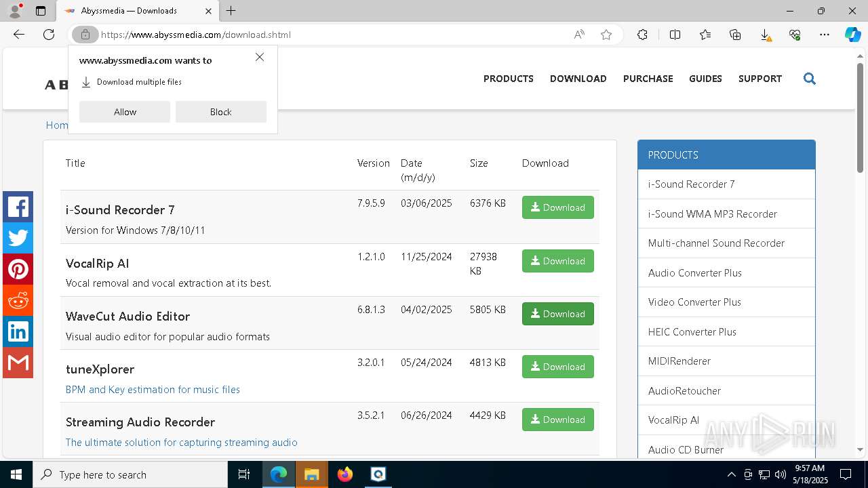The height and width of the screenshot is (488, 868).
Task: Download VocalRip AI
Action: pyautogui.click(x=558, y=261)
